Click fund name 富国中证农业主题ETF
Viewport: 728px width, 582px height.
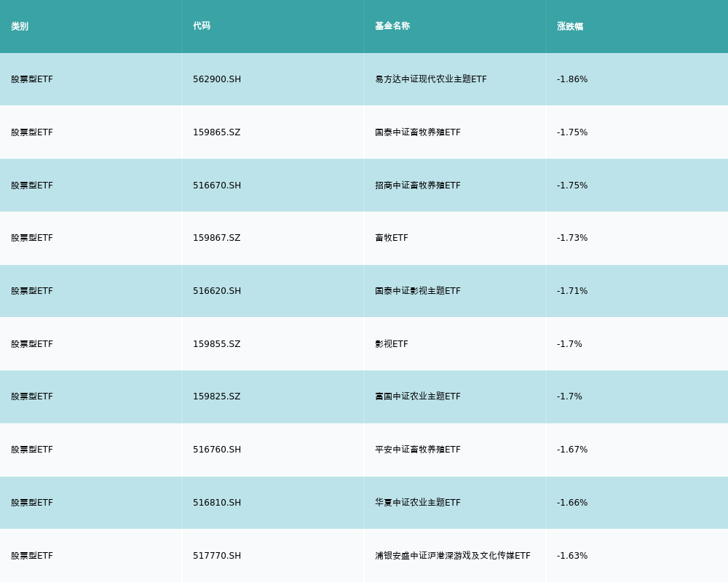[x=418, y=396]
